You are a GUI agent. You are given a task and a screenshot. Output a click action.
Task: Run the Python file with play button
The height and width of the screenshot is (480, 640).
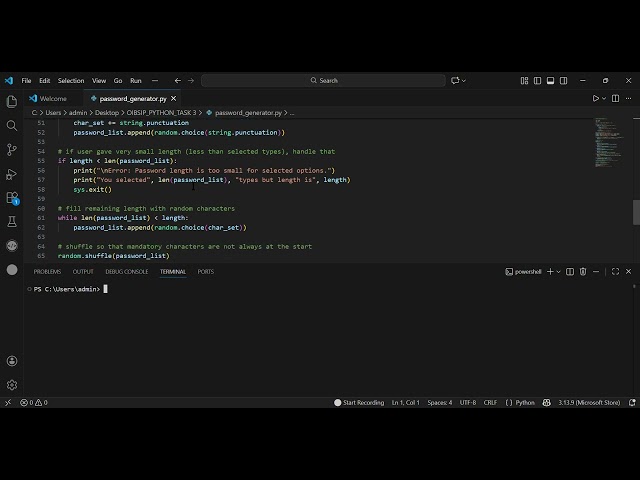[596, 98]
